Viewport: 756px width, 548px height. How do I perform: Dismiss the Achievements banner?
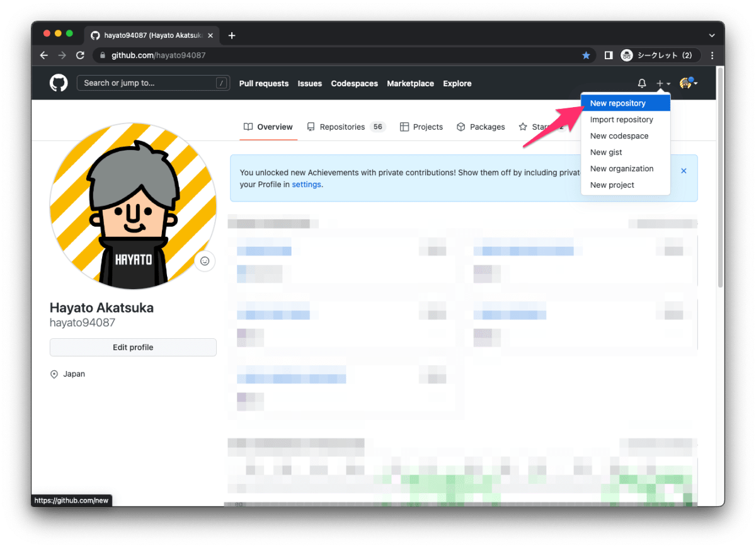tap(684, 171)
